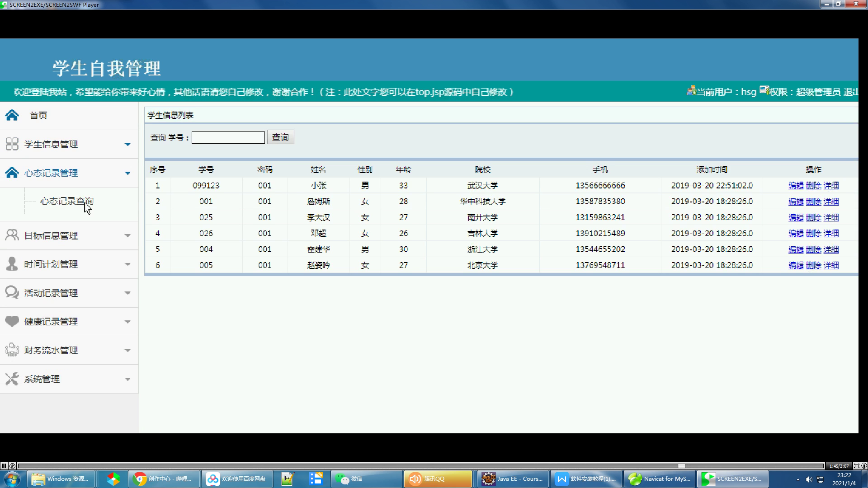The image size is (868, 488).
Task: Select 目标信息管理 menu label
Action: point(51,235)
